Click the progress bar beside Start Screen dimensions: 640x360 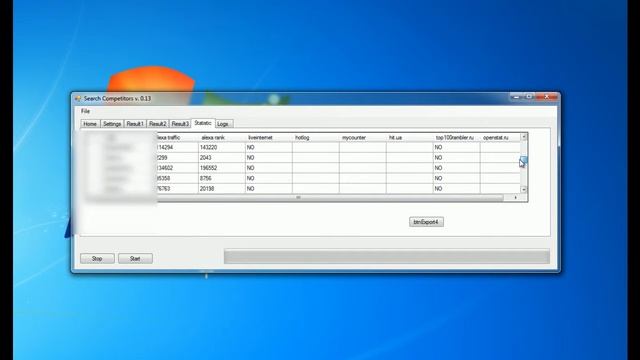pos(387,256)
